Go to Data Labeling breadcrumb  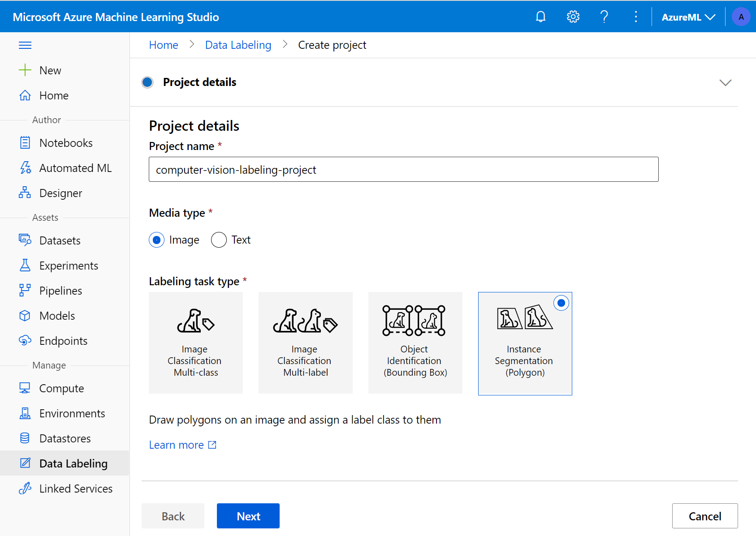[238, 45]
